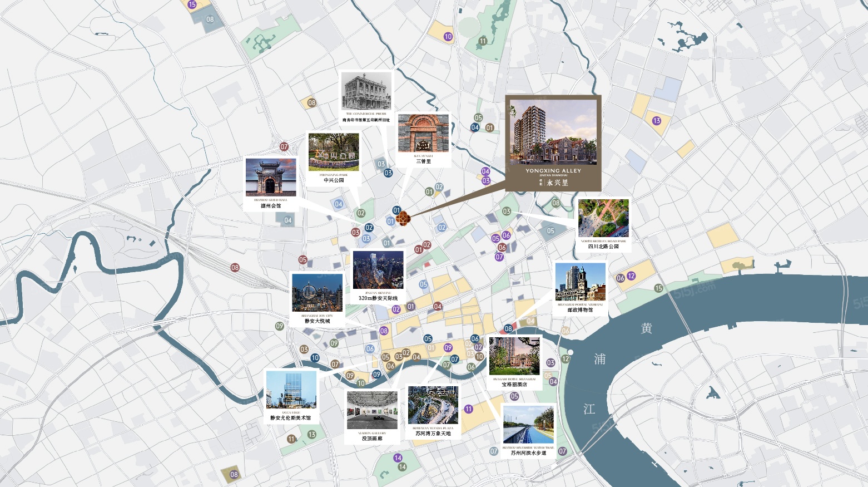
Task: Click the Yongxing Alley 永兴里 project card
Action: point(553,143)
